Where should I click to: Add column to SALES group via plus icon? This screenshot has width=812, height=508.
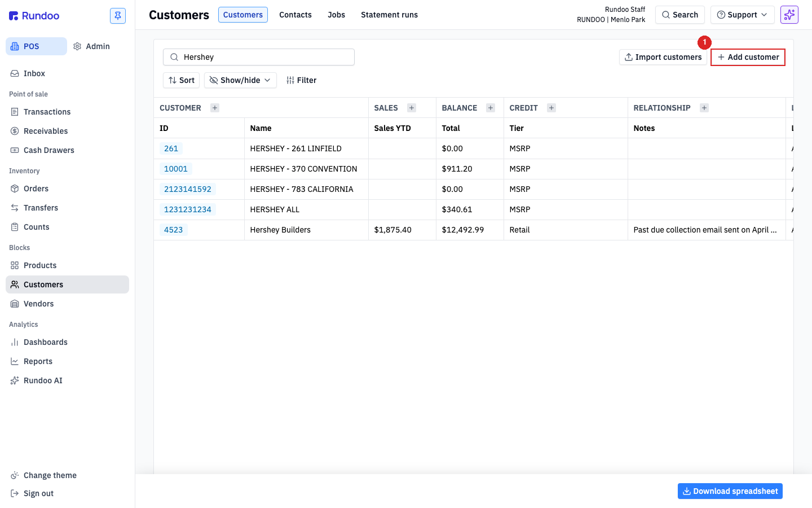pos(412,108)
